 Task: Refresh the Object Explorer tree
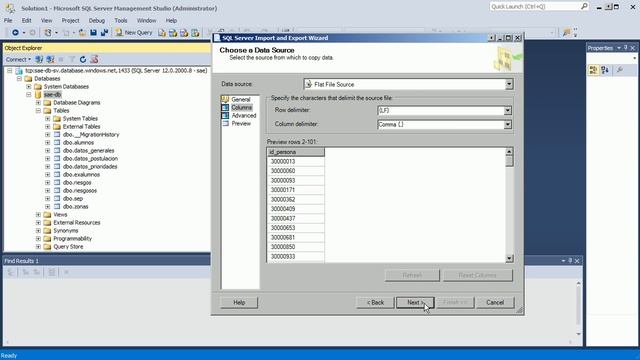click(83, 59)
